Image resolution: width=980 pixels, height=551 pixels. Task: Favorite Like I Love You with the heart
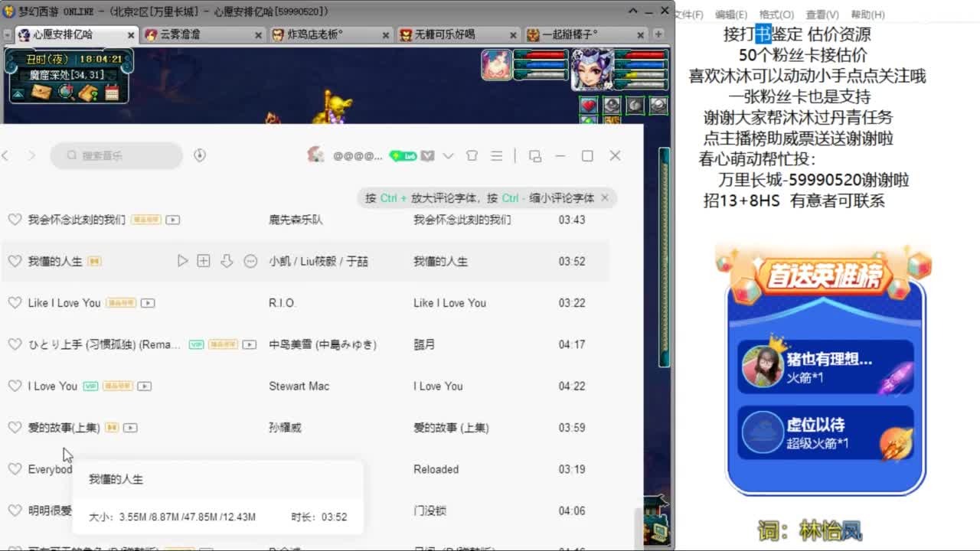click(15, 302)
